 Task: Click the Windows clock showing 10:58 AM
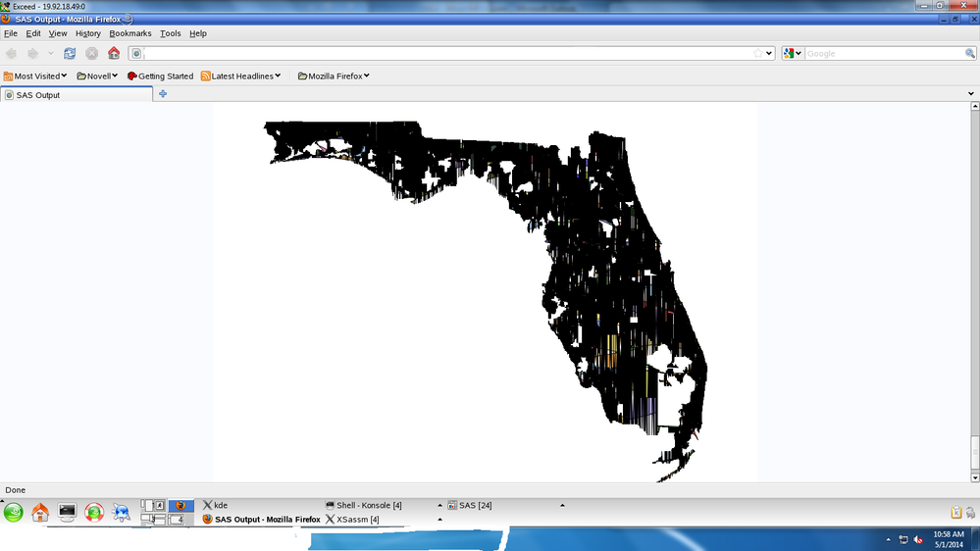[x=949, y=539]
